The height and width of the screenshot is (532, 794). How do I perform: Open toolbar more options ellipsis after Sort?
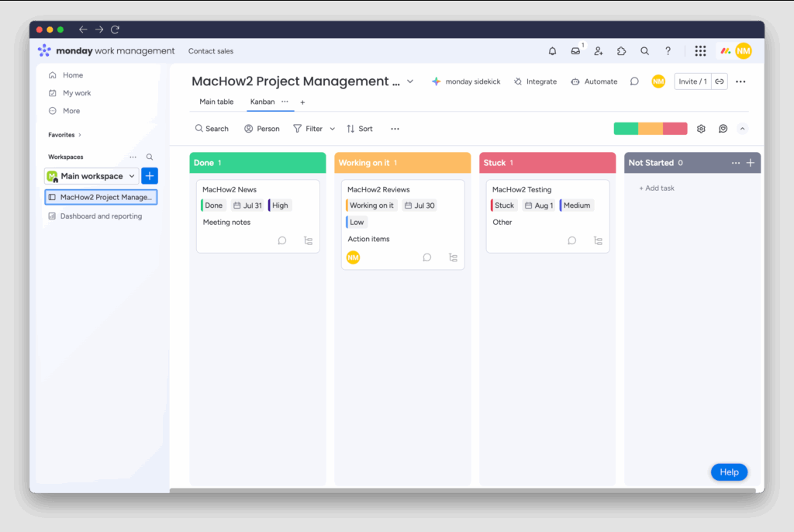(x=395, y=129)
